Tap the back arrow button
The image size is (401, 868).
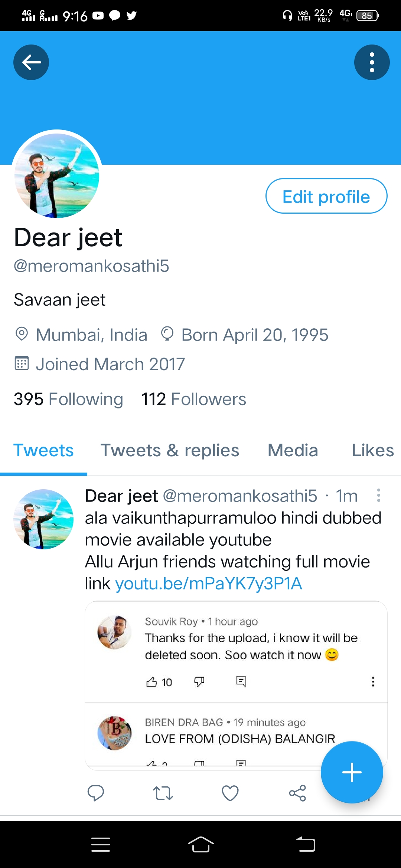pyautogui.click(x=31, y=62)
